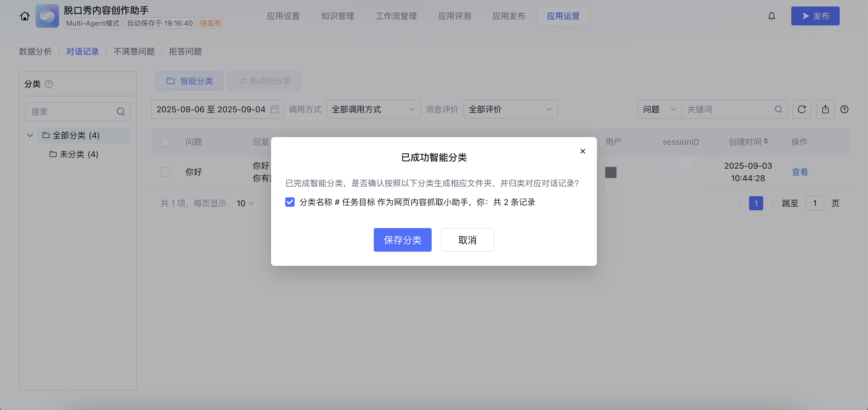
Task: Click the keyword search magnifier icon
Action: pos(778,109)
